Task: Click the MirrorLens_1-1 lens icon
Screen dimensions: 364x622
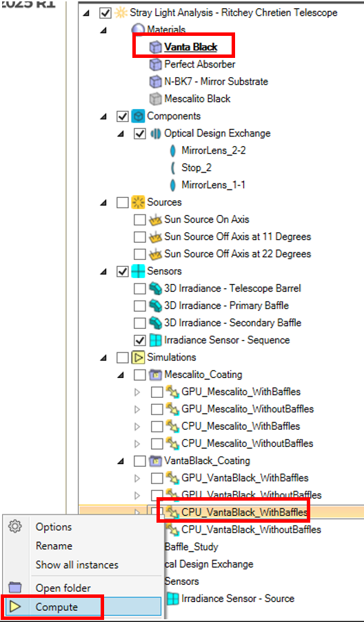Action: point(172,185)
